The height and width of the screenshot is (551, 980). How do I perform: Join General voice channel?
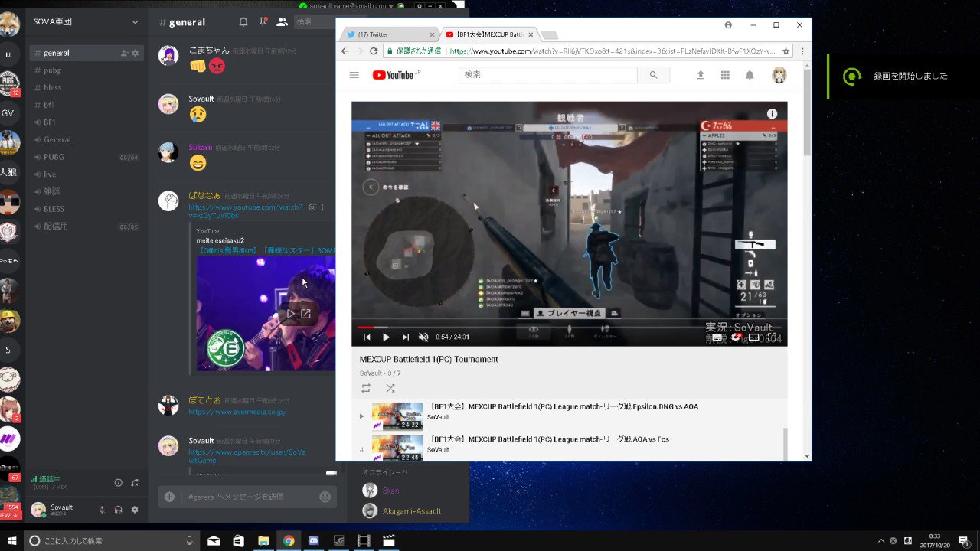coord(87,139)
